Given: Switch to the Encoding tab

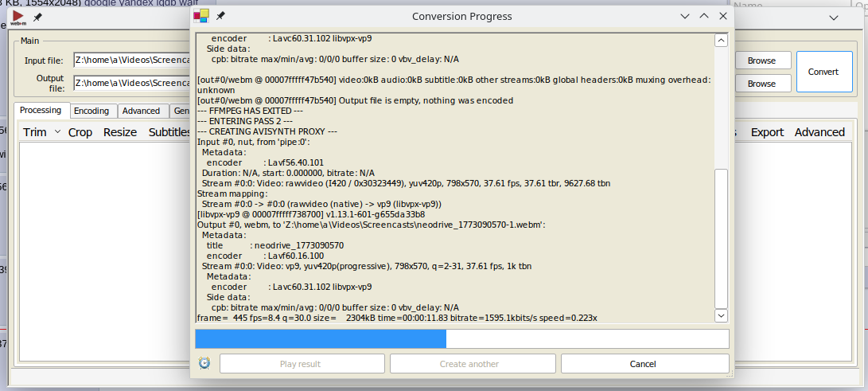Looking at the screenshot, I should pos(92,111).
